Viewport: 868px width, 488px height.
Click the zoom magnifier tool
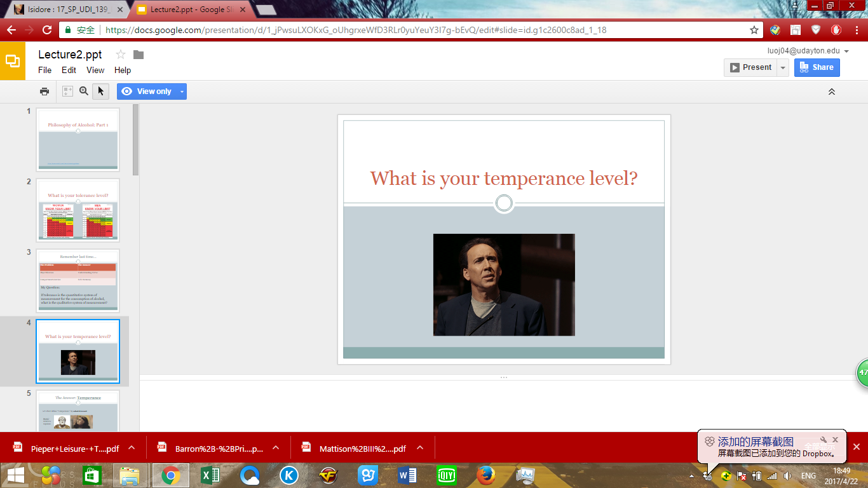(84, 91)
